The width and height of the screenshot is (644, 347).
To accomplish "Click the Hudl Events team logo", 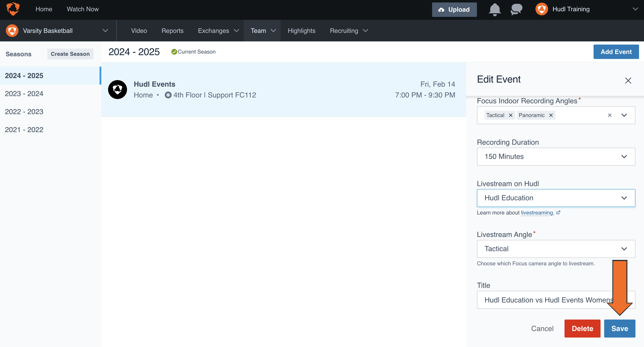I will pyautogui.click(x=118, y=89).
